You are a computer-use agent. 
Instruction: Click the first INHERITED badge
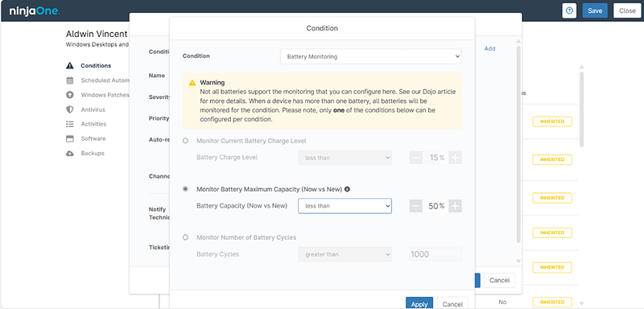(552, 122)
